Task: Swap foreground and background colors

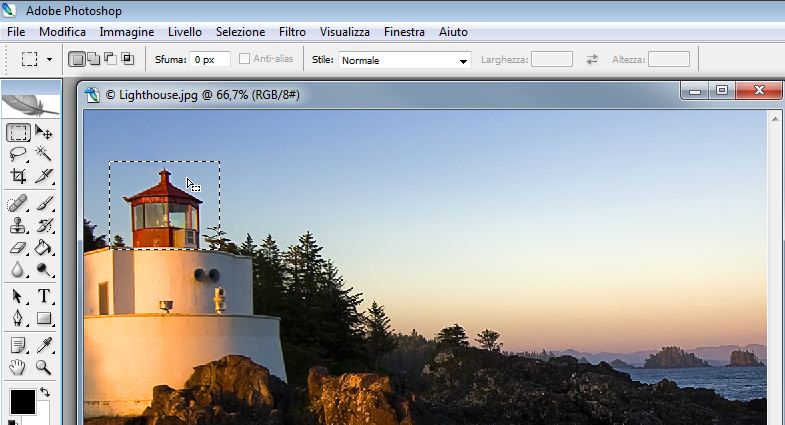Action: [x=45, y=392]
